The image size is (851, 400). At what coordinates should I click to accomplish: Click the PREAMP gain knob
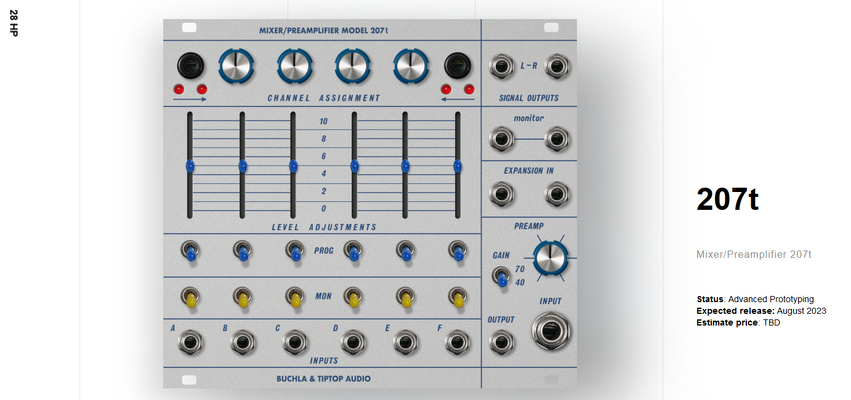click(x=550, y=258)
